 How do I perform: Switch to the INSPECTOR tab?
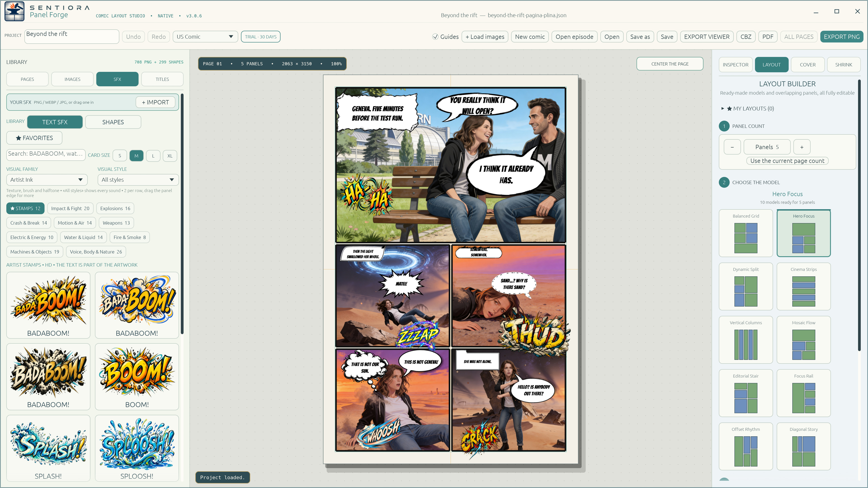coord(735,65)
